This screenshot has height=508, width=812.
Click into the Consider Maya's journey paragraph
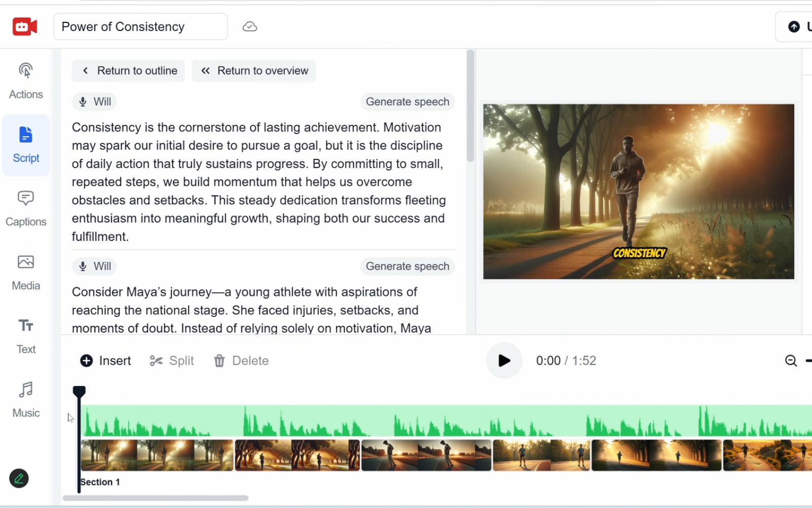(x=252, y=310)
